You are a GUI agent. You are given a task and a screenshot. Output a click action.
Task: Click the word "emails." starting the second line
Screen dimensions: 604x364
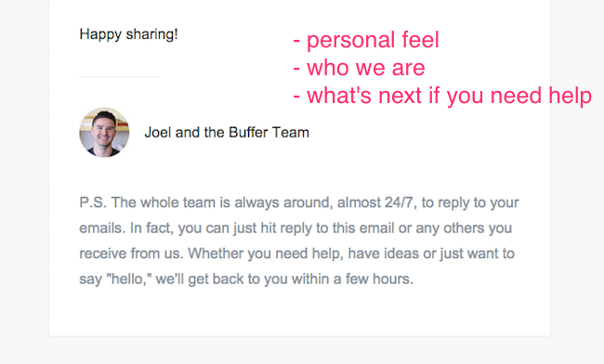[x=102, y=227]
